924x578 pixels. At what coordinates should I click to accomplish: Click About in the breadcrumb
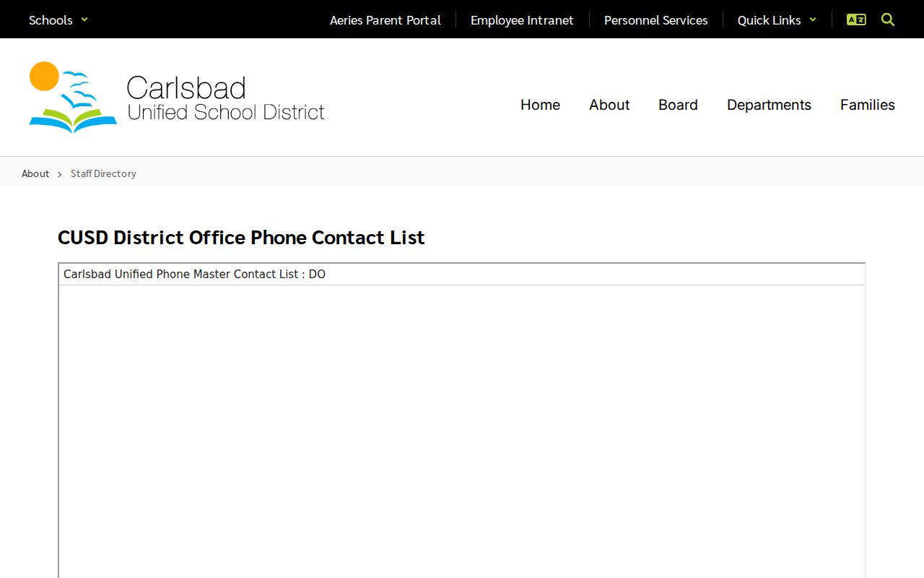35,173
